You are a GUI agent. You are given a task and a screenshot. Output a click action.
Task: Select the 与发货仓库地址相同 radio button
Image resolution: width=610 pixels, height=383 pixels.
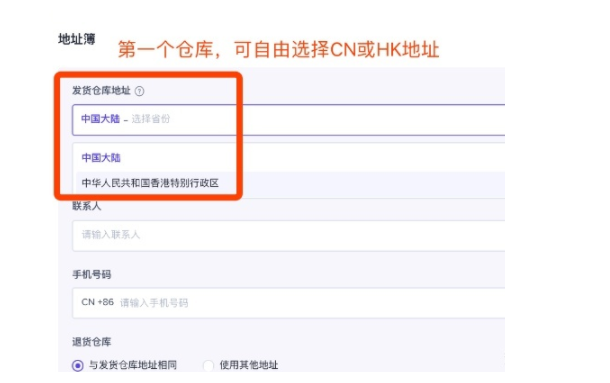(77, 365)
